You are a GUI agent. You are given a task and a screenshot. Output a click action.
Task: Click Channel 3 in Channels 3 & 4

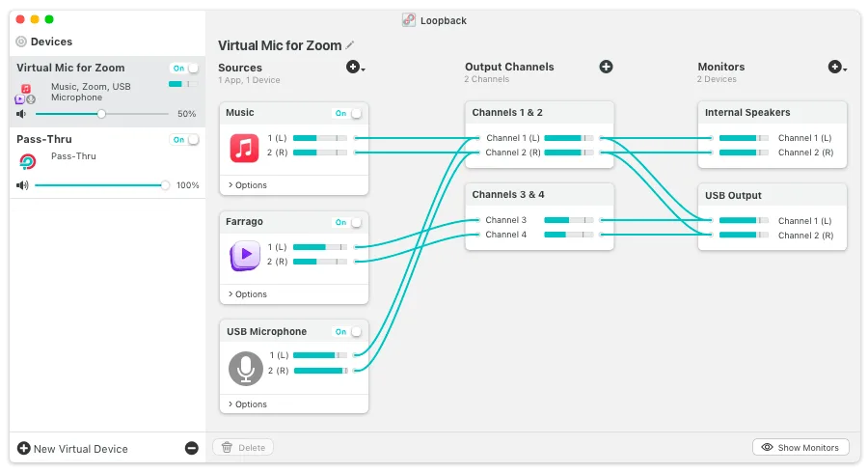click(x=506, y=220)
